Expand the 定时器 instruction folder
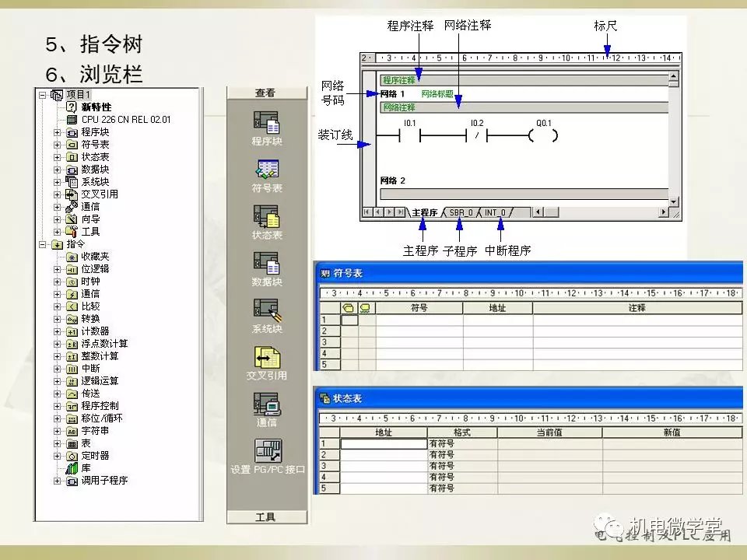This screenshot has width=747, height=560. click(57, 456)
